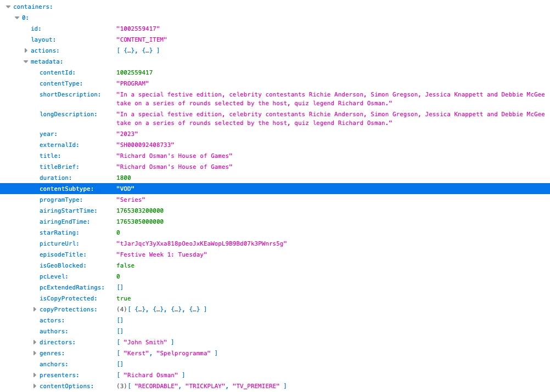This screenshot has width=550, height=392.
Task: Expand the genres array
Action: [x=35, y=353]
